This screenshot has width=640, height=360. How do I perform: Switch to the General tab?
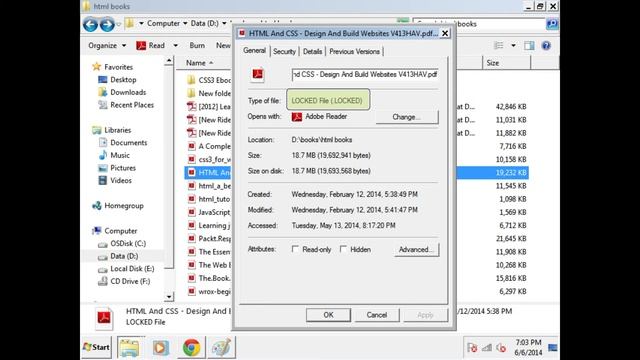(254, 51)
